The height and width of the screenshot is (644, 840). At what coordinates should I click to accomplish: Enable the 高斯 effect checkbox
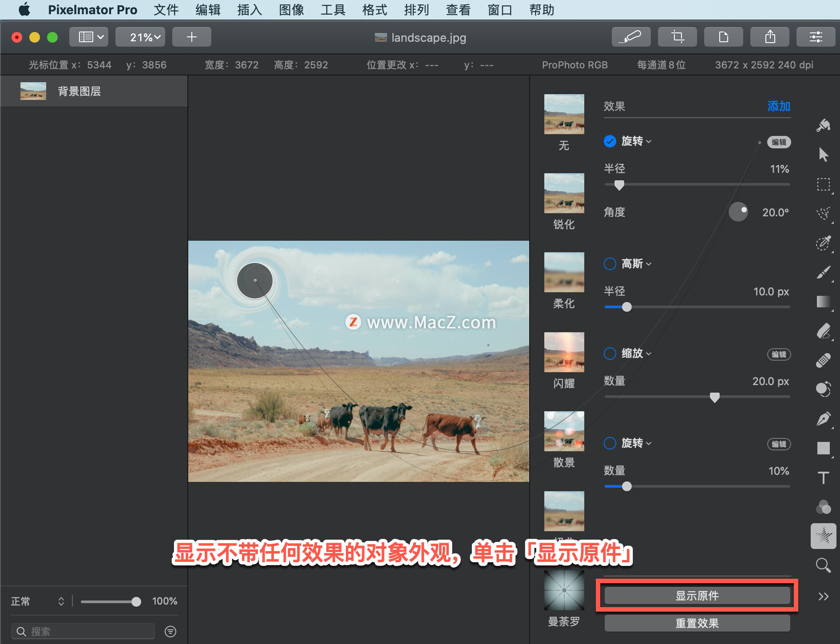(610, 264)
